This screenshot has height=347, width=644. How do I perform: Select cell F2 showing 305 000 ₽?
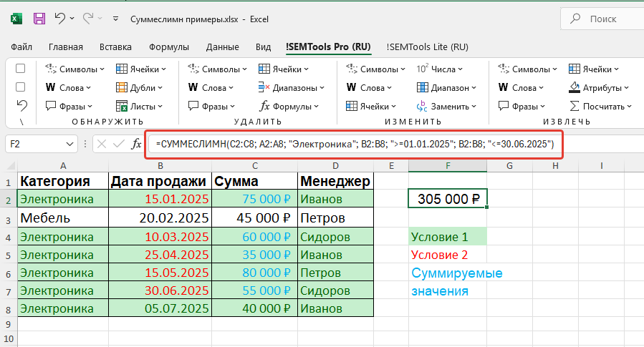pyautogui.click(x=448, y=199)
